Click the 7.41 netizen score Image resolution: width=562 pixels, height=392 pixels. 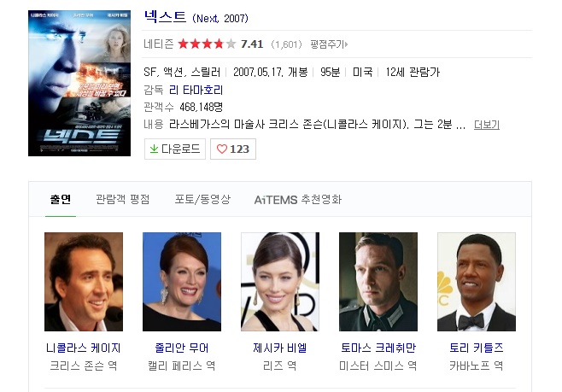[252, 44]
